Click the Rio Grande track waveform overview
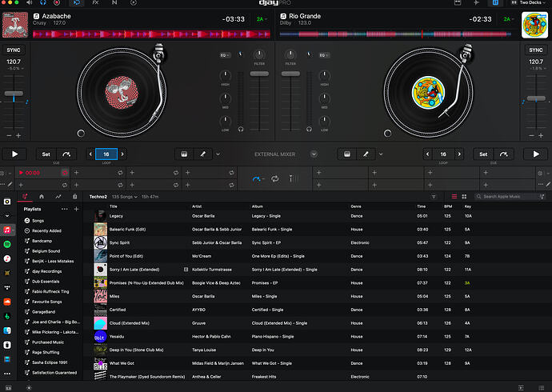This screenshot has height=392, width=552. 395,34
